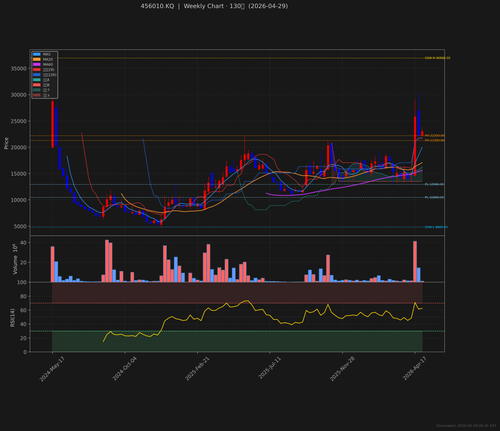Click the 2025-Jul-11 date label

(x=270, y=368)
